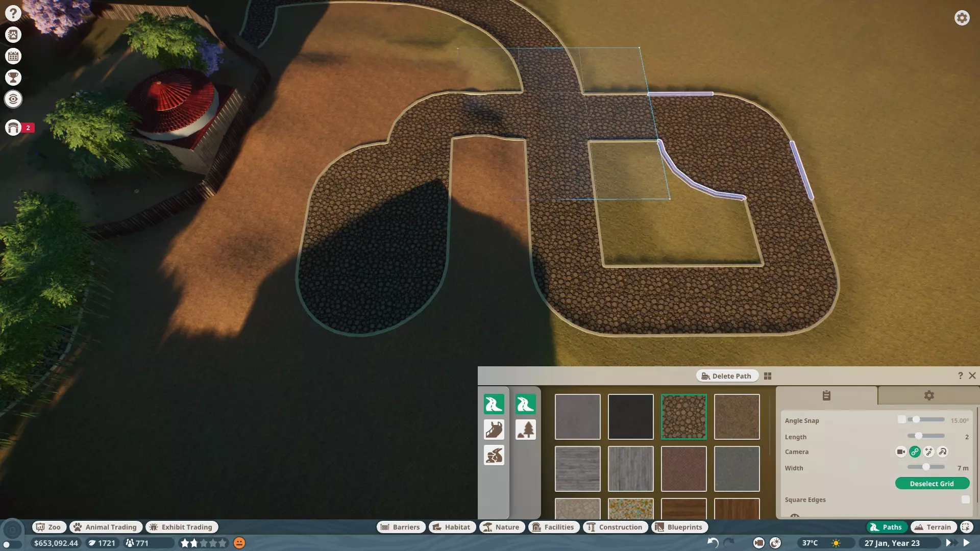Open notifications bell with red badge
The width and height of the screenshot is (980, 551).
click(x=13, y=128)
